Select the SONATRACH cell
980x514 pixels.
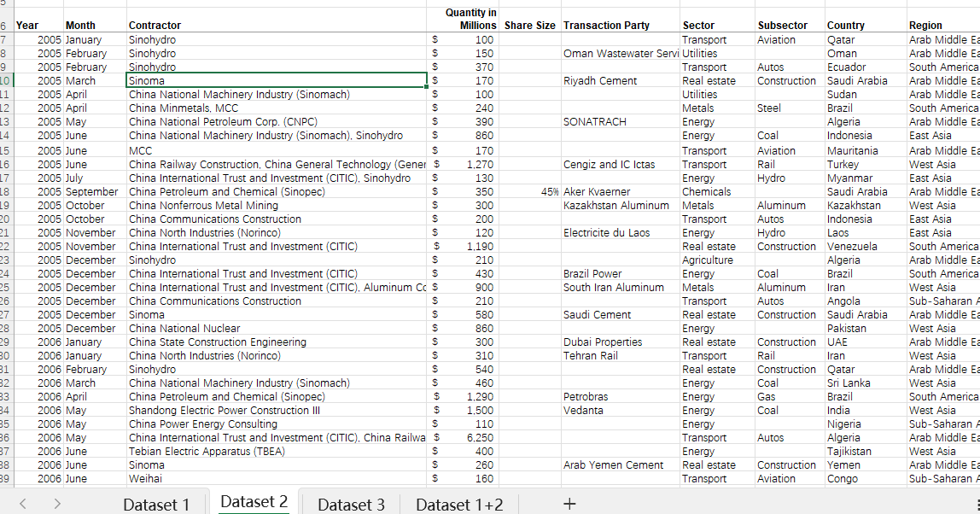click(621, 122)
